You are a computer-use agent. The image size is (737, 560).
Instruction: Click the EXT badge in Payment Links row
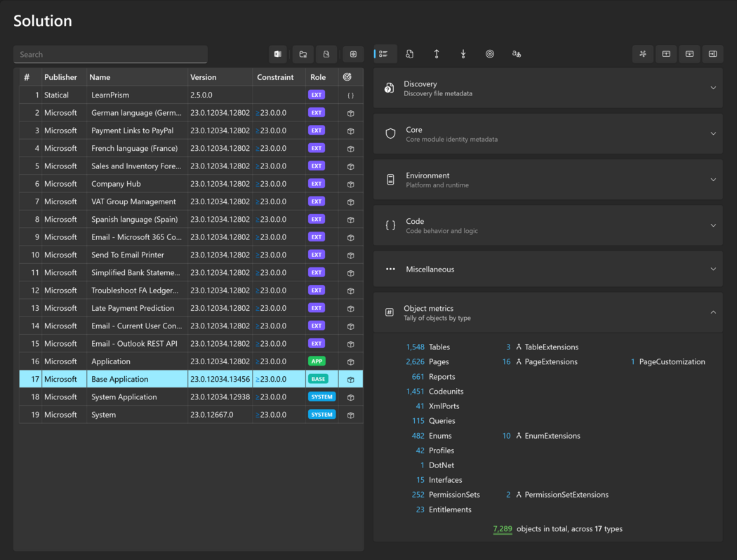click(317, 131)
